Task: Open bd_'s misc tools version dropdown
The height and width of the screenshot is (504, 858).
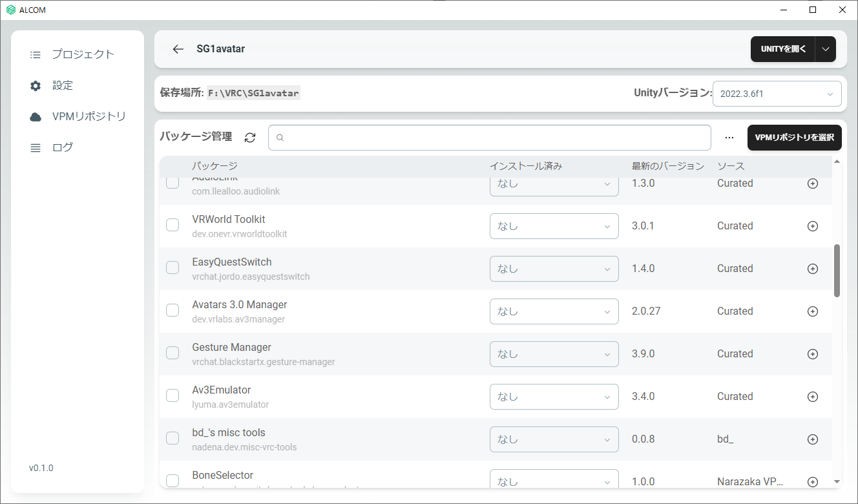Action: (554, 439)
